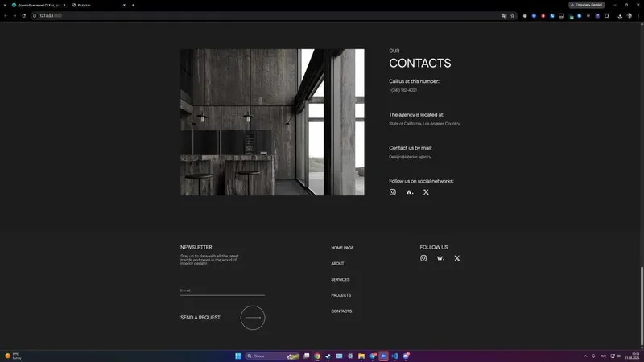The height and width of the screenshot is (362, 644).
Task: Go back in browser history
Action: (6, 15)
